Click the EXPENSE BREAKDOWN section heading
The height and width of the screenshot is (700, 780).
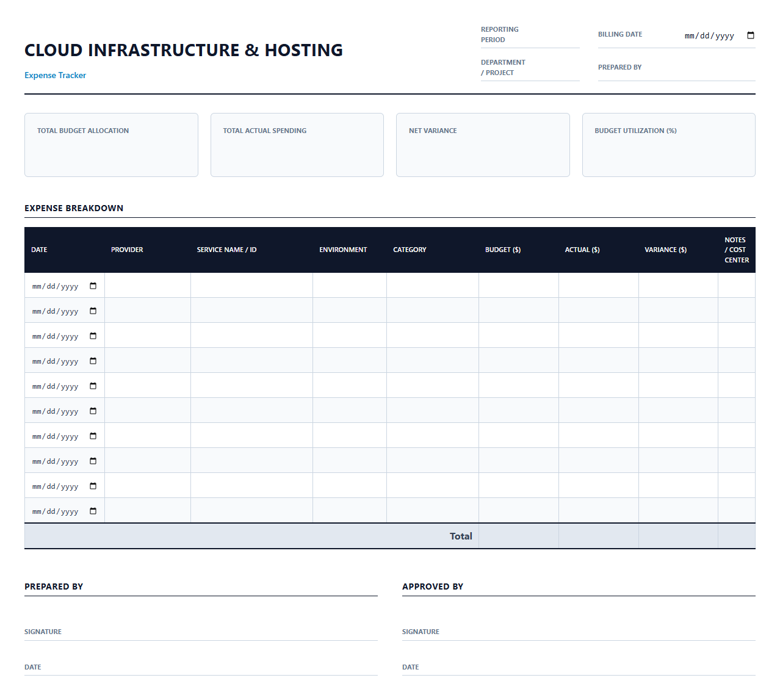pyautogui.click(x=74, y=208)
